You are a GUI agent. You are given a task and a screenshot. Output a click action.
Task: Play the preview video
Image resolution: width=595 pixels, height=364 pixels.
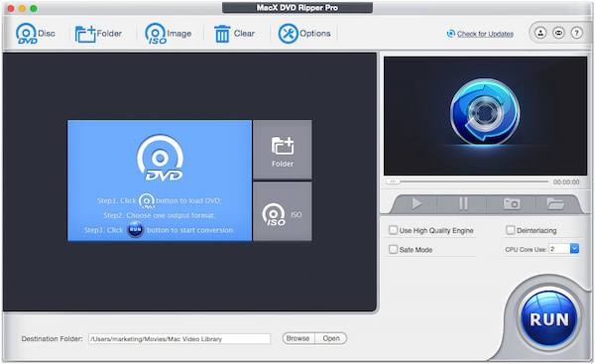416,204
